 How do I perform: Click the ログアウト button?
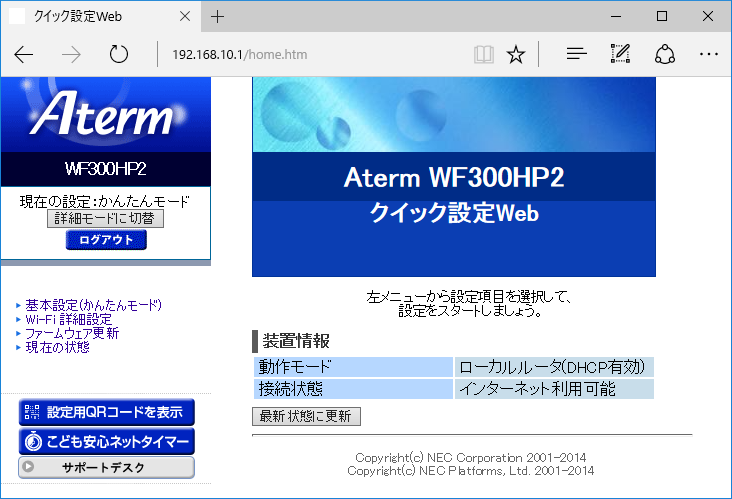(x=106, y=240)
